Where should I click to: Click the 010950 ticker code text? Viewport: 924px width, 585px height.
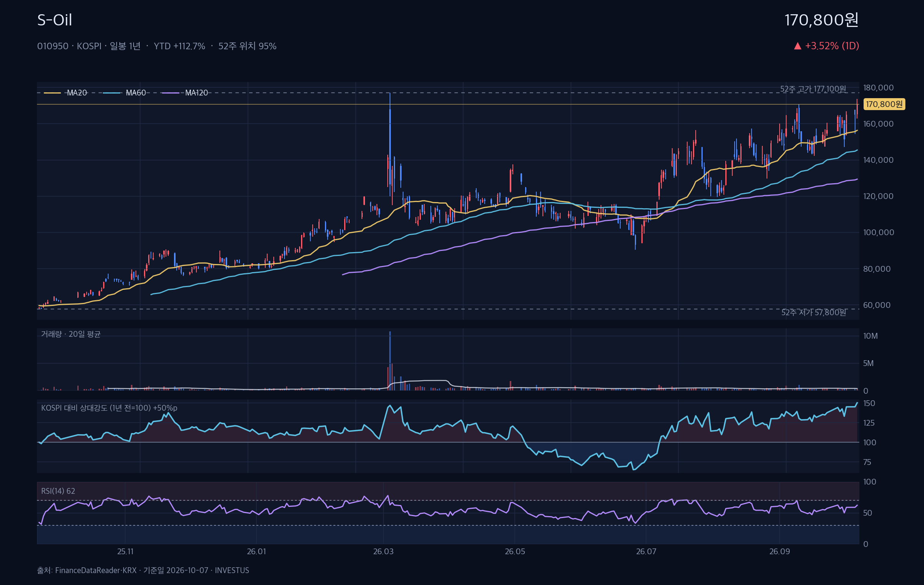pyautogui.click(x=53, y=46)
